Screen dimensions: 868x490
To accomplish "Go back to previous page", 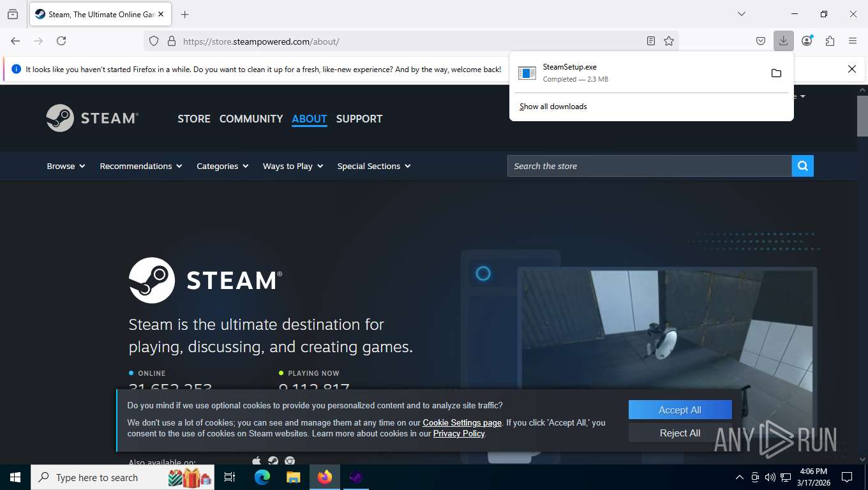I will tap(15, 41).
